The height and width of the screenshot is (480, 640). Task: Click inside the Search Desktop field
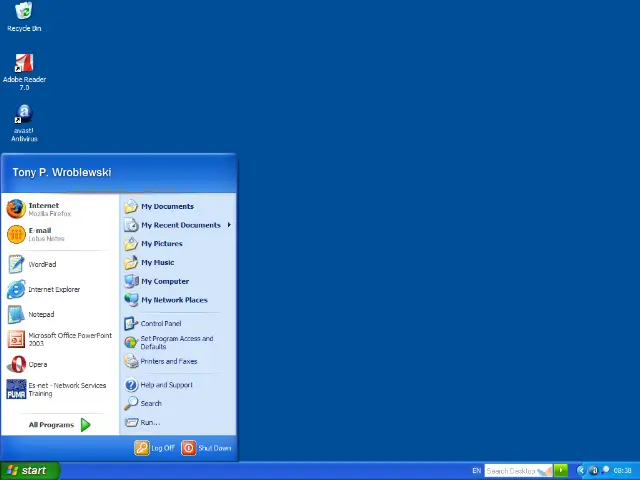tap(512, 470)
